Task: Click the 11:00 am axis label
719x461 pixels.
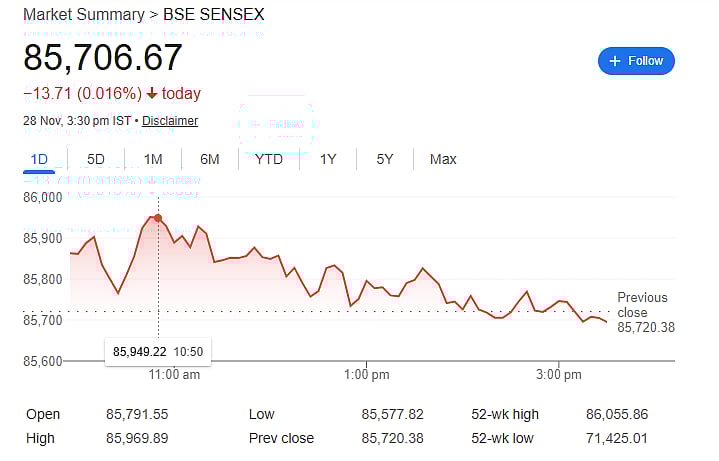Action: pyautogui.click(x=174, y=375)
